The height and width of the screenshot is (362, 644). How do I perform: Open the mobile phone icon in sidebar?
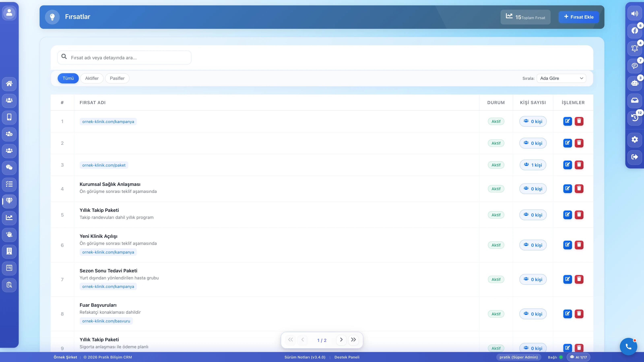pyautogui.click(x=9, y=117)
